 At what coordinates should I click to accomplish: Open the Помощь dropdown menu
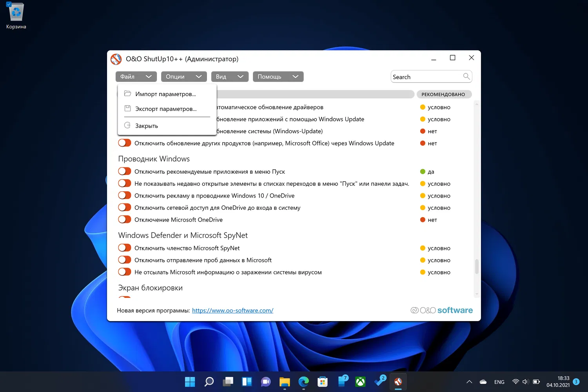(x=278, y=77)
